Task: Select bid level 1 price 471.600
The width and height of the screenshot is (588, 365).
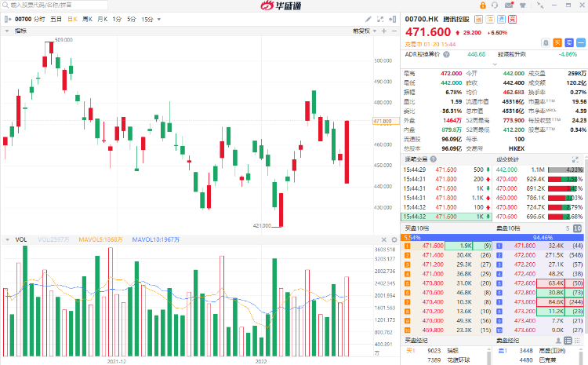Action: [433, 246]
